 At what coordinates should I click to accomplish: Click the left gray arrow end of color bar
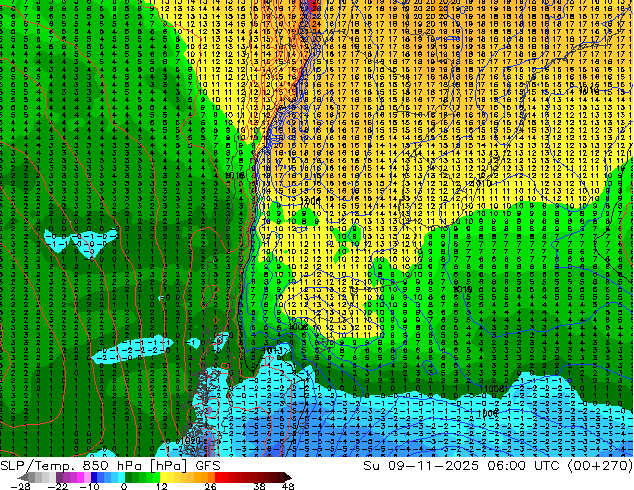coord(24,477)
